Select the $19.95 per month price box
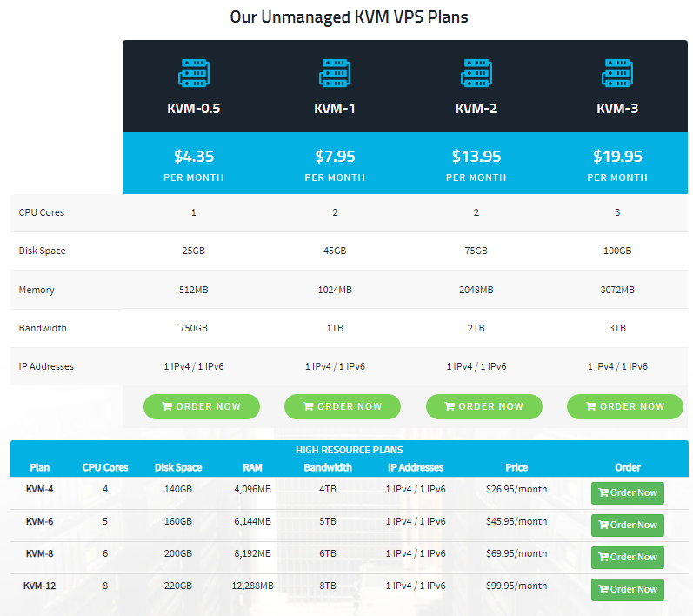The width and height of the screenshot is (693, 616). pos(617,164)
